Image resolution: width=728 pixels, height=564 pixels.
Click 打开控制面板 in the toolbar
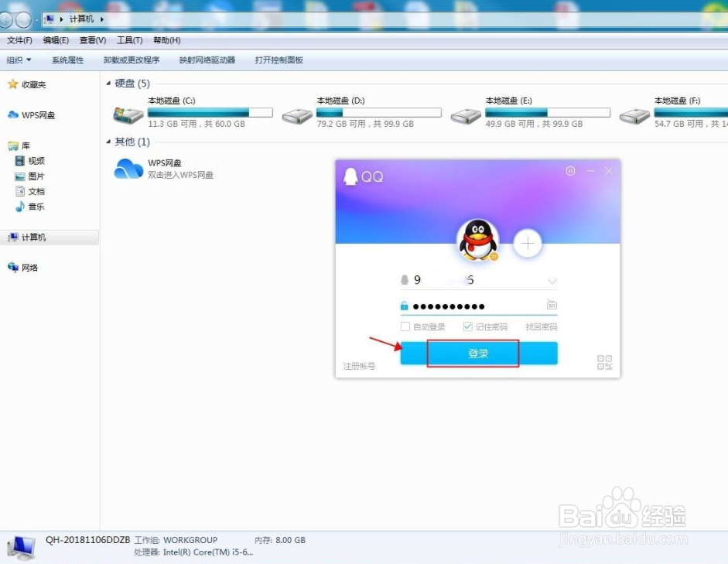point(279,60)
